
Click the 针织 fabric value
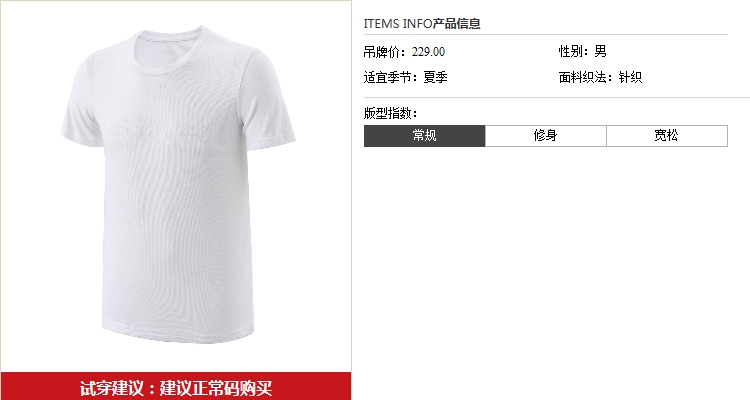[630, 77]
